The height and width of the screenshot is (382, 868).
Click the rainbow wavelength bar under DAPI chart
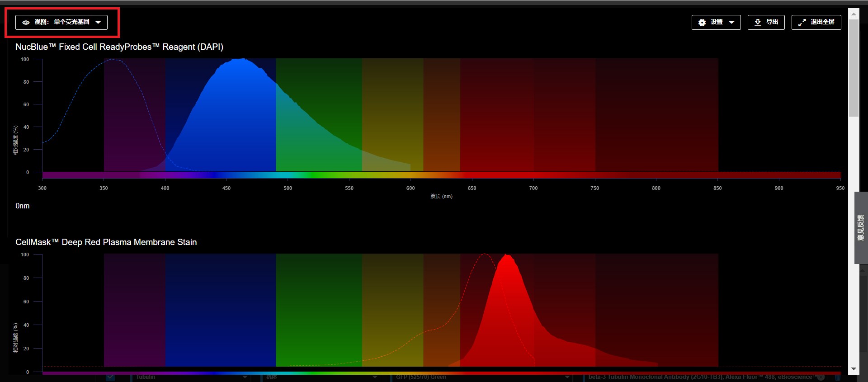pyautogui.click(x=441, y=175)
